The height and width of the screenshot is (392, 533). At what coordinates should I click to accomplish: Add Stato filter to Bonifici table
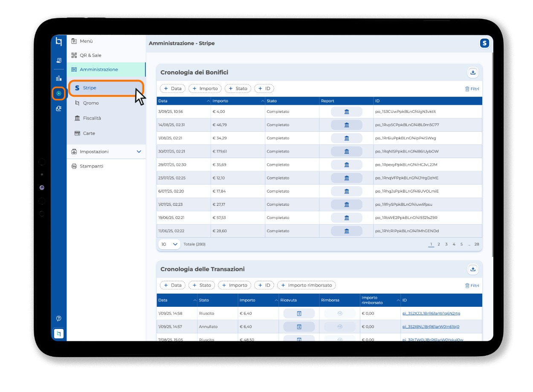(238, 89)
